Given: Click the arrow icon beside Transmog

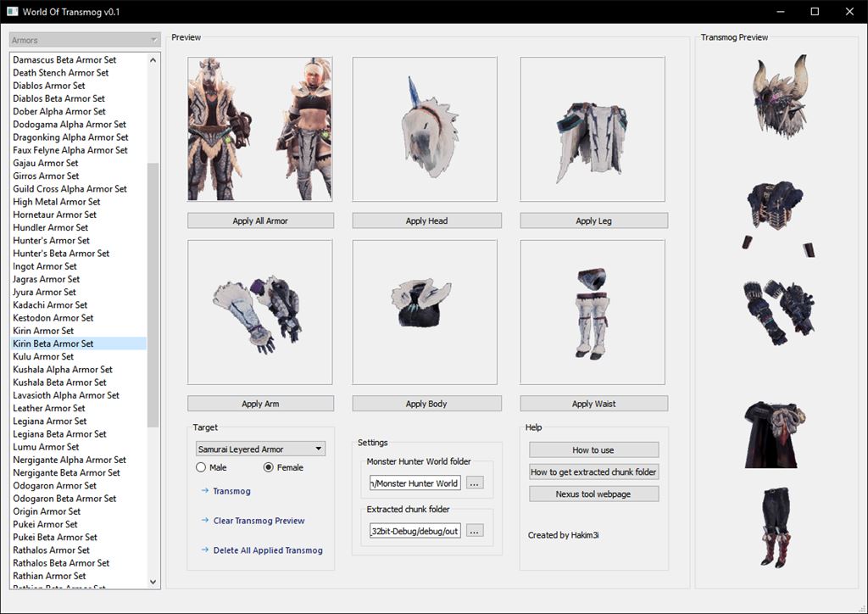Looking at the screenshot, I should click(x=205, y=490).
